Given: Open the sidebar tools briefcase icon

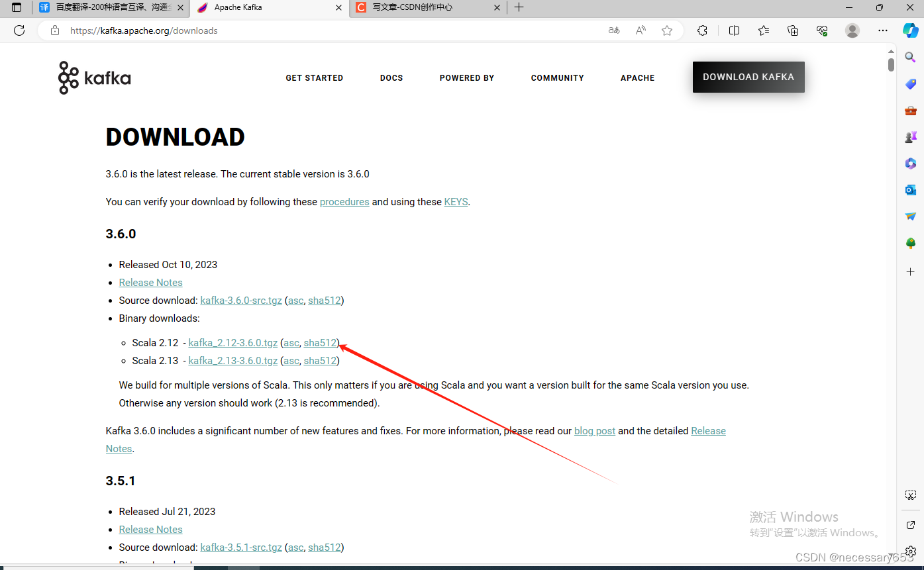Looking at the screenshot, I should [911, 111].
